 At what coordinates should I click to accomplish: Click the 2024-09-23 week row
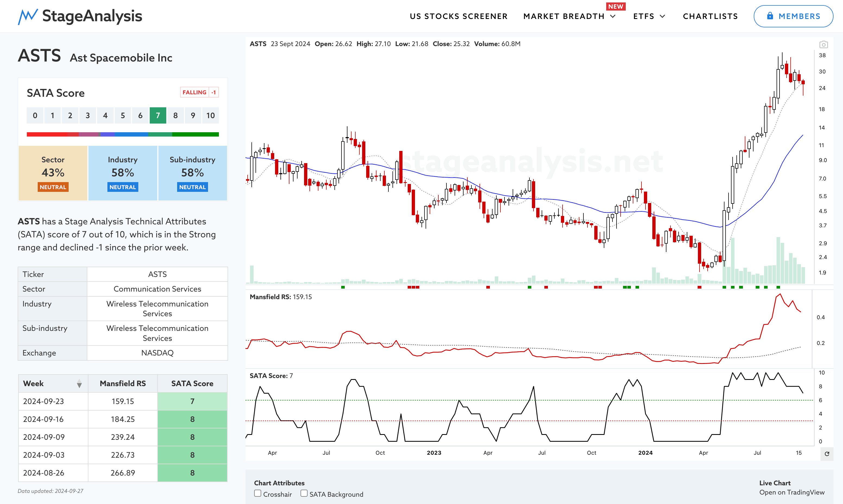click(123, 401)
